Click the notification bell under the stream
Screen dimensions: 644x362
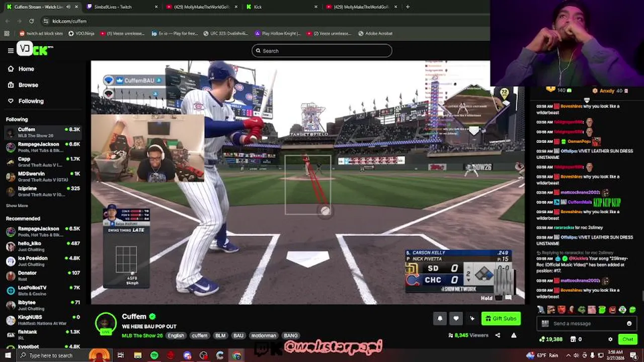(x=440, y=318)
